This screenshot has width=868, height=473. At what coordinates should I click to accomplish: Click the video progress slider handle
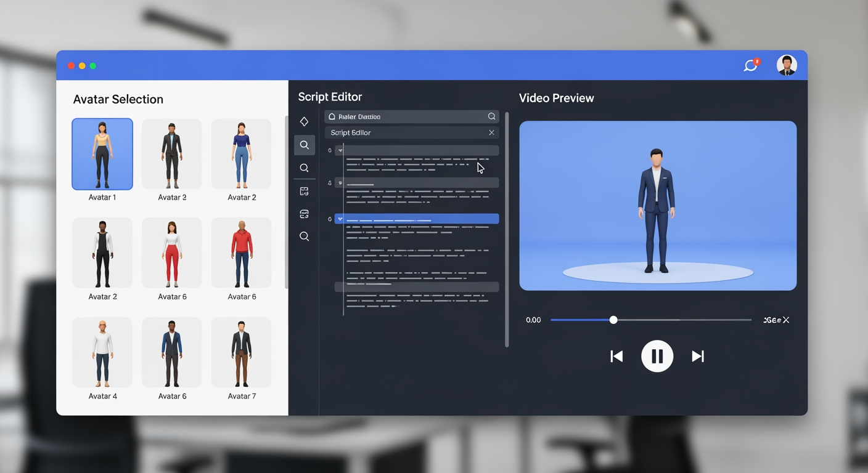pyautogui.click(x=613, y=320)
